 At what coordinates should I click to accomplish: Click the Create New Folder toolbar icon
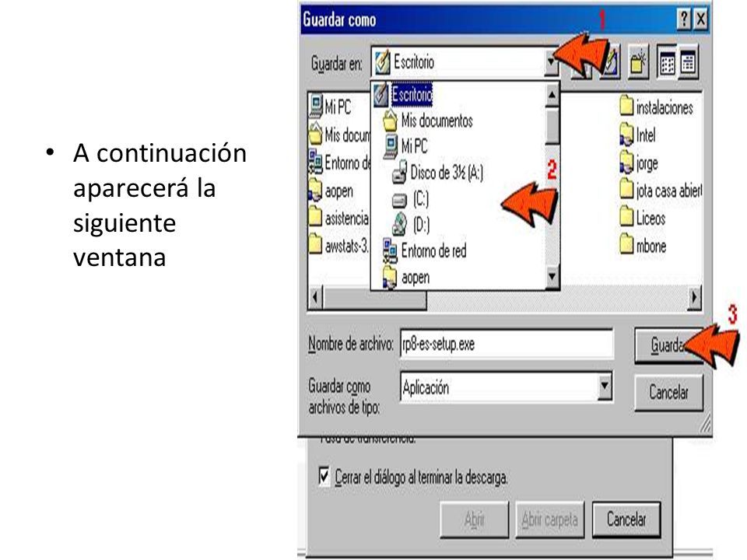(638, 62)
